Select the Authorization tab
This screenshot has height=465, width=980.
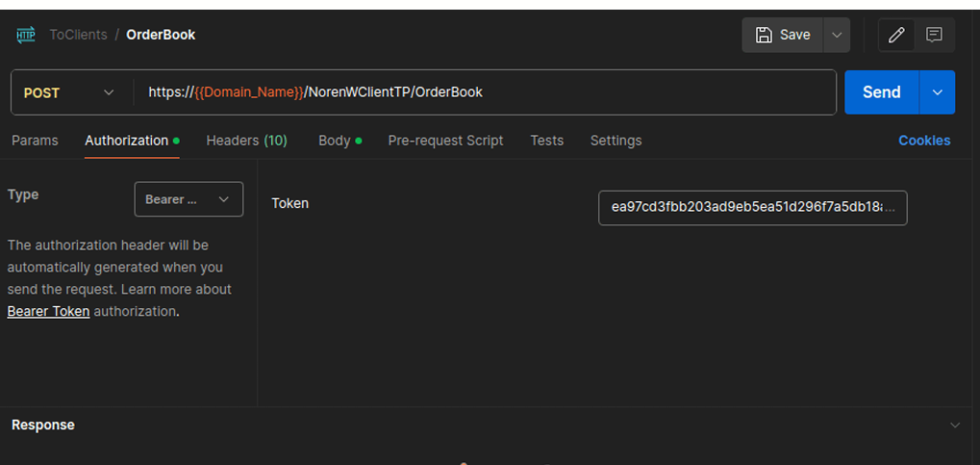point(126,141)
